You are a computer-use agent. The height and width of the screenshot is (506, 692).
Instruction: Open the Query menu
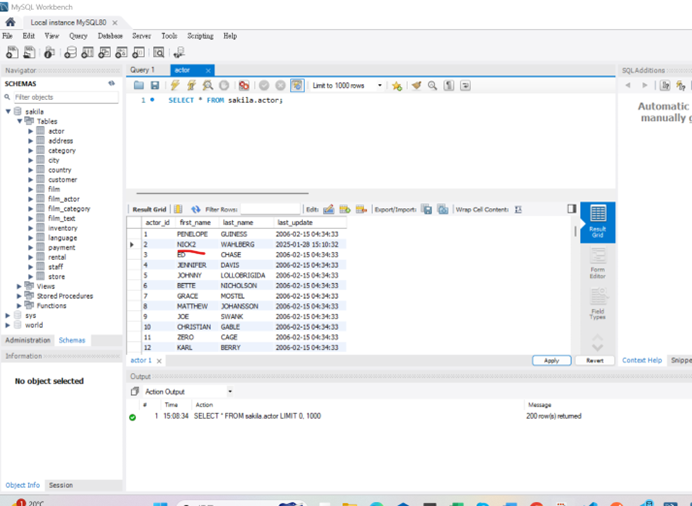coord(78,36)
